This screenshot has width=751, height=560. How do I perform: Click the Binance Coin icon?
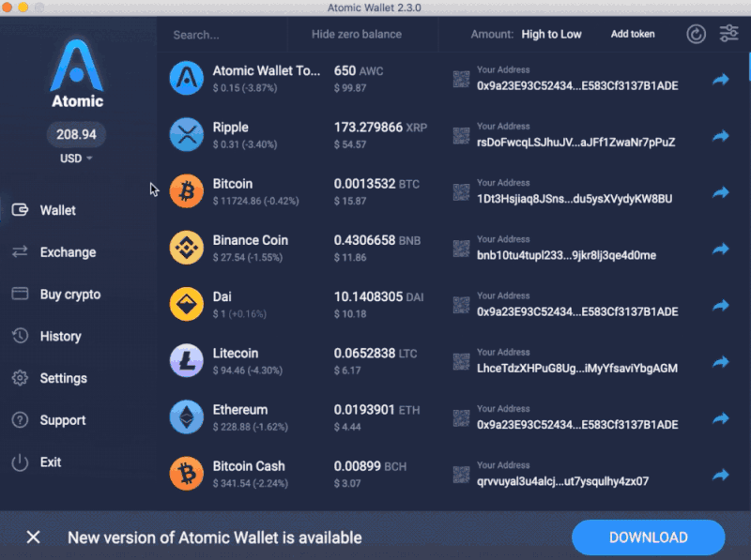point(186,248)
